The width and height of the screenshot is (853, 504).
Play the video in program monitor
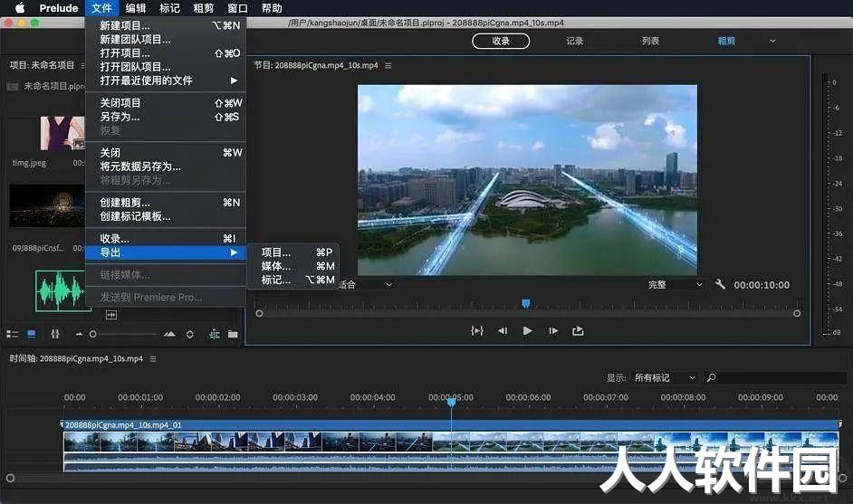click(x=527, y=330)
